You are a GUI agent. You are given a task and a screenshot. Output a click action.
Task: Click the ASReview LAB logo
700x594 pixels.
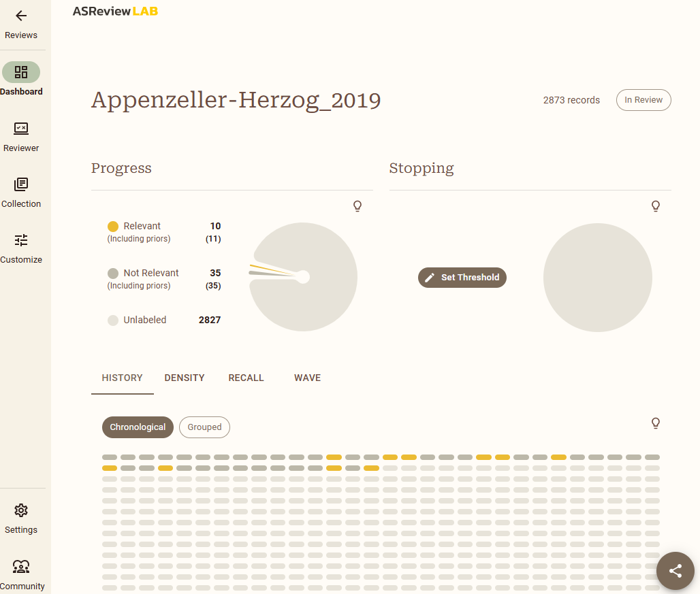tap(115, 11)
